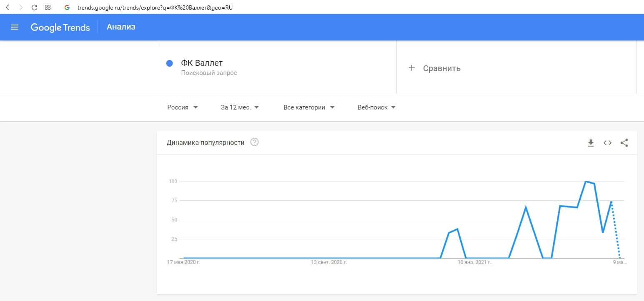The image size is (644, 301).
Task: Click the 13 сент. 2020 г. axis date
Action: click(x=329, y=263)
